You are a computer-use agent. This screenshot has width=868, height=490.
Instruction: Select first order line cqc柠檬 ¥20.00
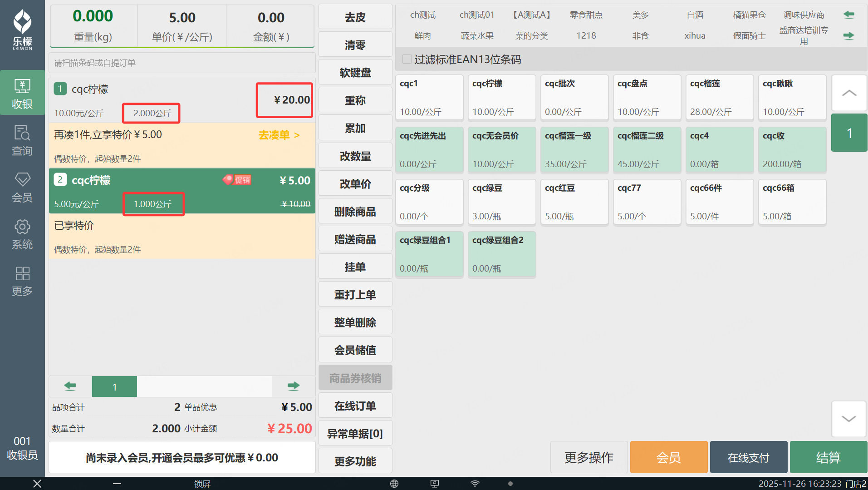[182, 100]
